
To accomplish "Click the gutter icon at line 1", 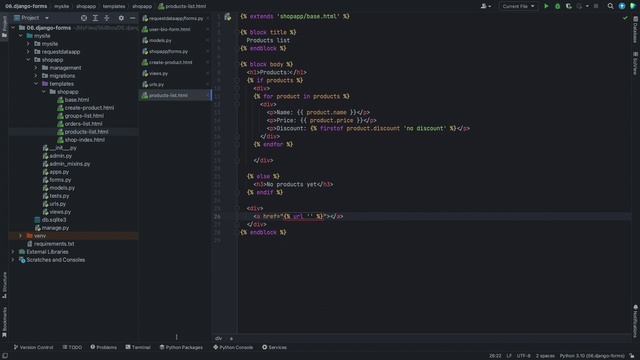I will 228,17.
